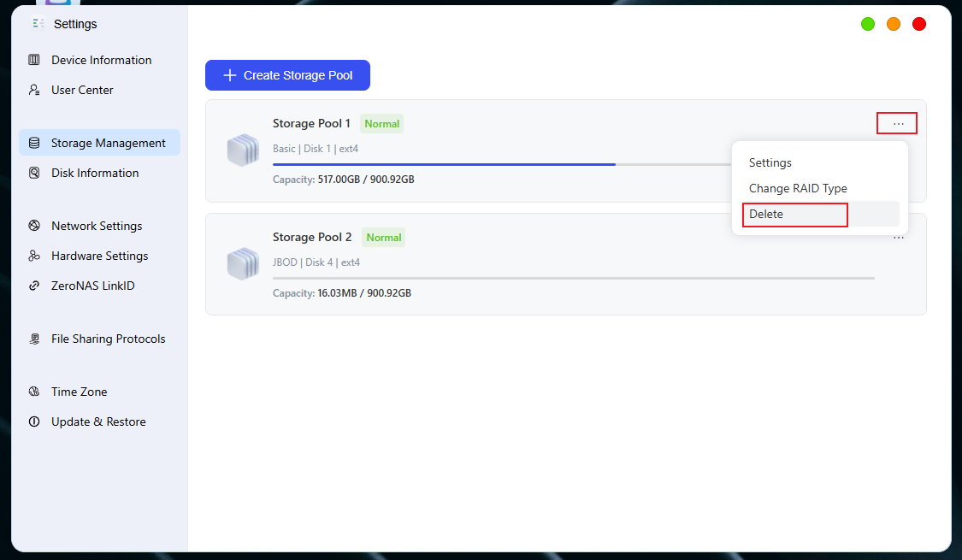Create a new storage pool
This screenshot has width=962, height=560.
point(287,75)
